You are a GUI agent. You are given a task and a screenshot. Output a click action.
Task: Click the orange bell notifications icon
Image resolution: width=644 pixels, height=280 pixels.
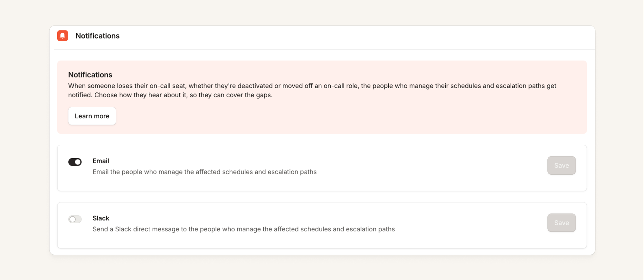point(62,35)
